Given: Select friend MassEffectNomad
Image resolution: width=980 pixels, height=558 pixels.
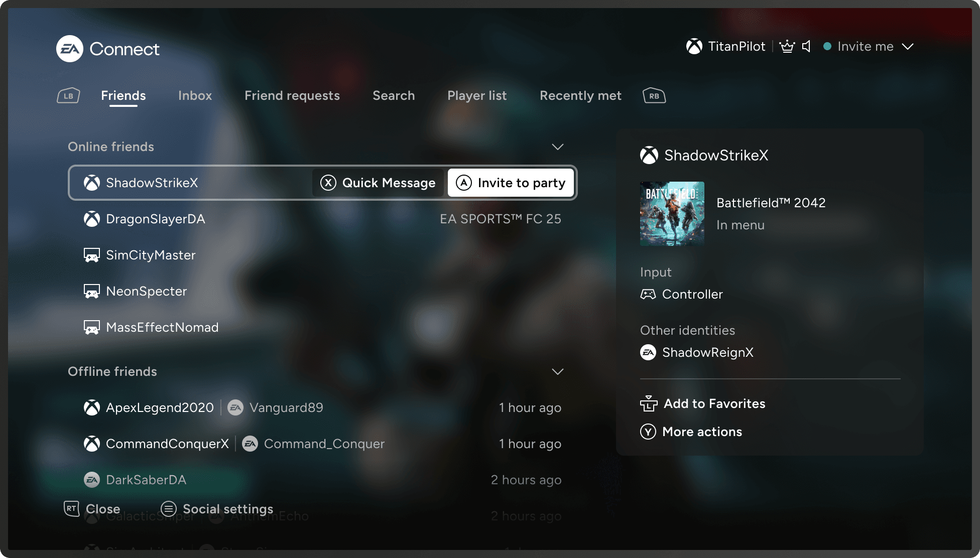Looking at the screenshot, I should 322,327.
